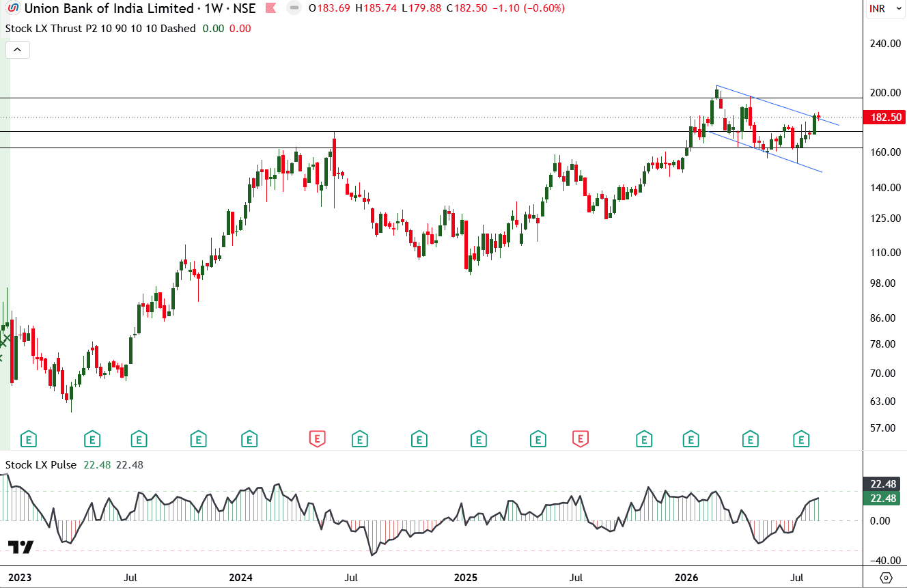Viewport: 907px width, 588px height.
Task: Open the earnings marker at Jul 2026
Action: coord(802,438)
